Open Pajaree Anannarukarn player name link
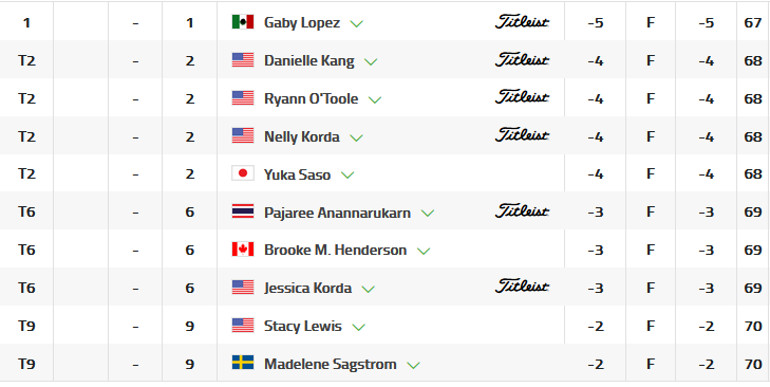 [x=337, y=213]
